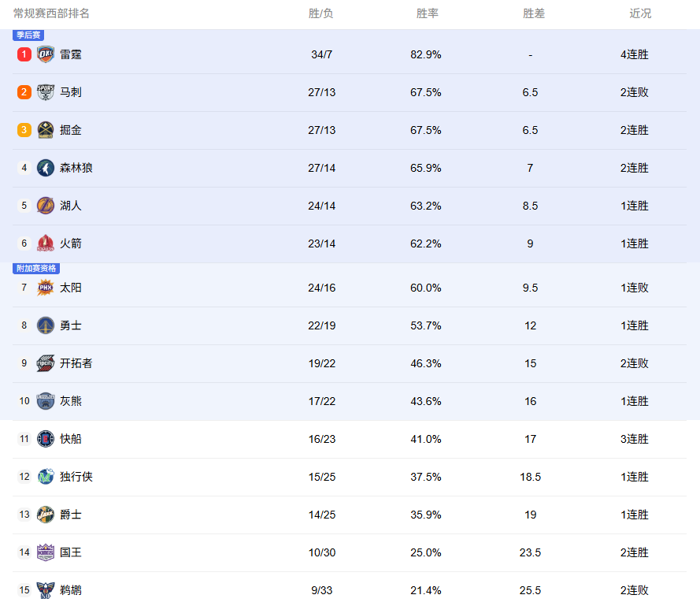The height and width of the screenshot is (606, 700).
Task: Click the Kings team logo
Action: coord(46,552)
